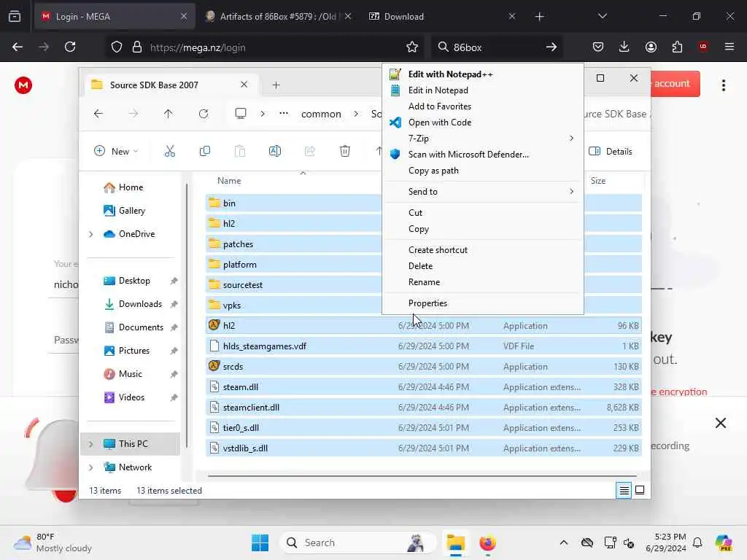Select the srcds application file
747x560 pixels.
tap(424, 367)
